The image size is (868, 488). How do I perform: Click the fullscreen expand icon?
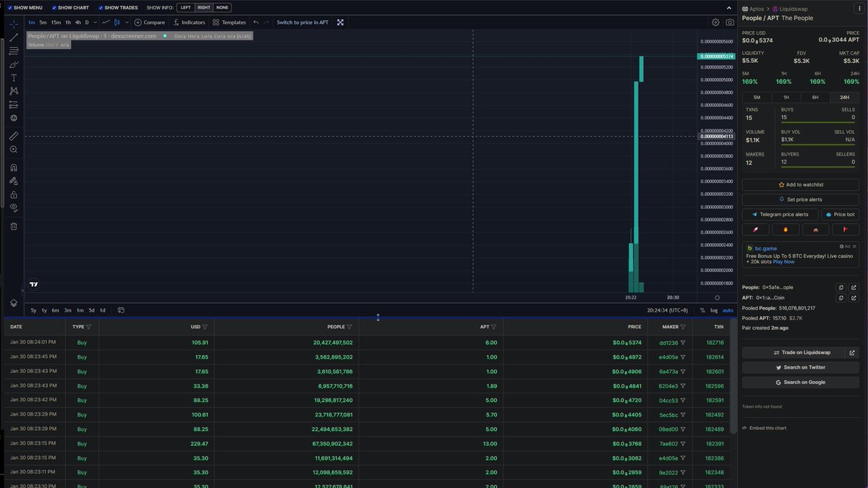pyautogui.click(x=340, y=22)
